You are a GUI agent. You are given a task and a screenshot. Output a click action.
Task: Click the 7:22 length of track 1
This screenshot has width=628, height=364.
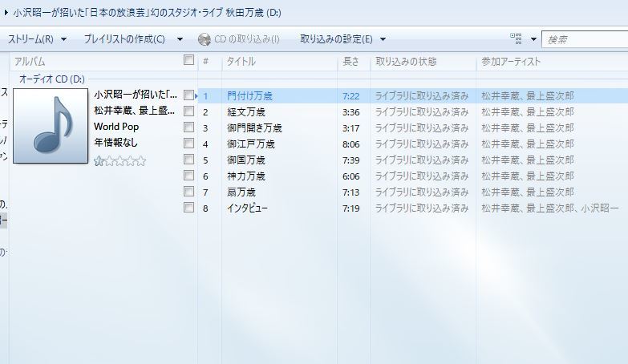350,96
